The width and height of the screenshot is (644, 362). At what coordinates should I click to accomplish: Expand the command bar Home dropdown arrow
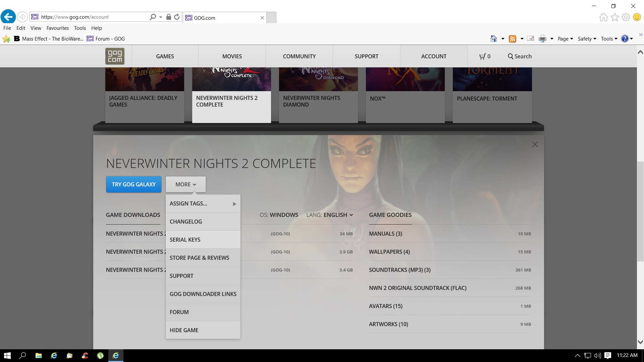click(x=503, y=39)
